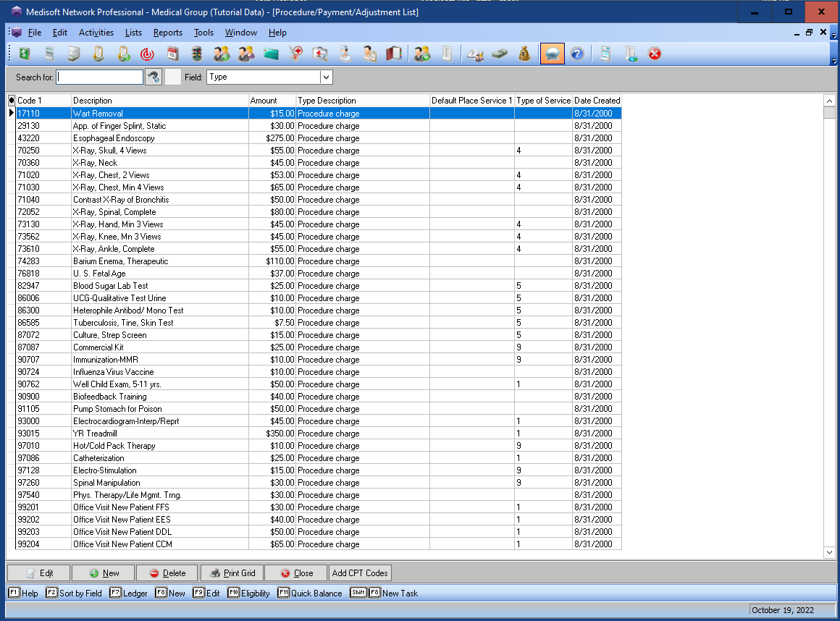Exit Medisoft via the red X toolbar icon
Viewport: 840px width, 621px height.
[x=655, y=53]
